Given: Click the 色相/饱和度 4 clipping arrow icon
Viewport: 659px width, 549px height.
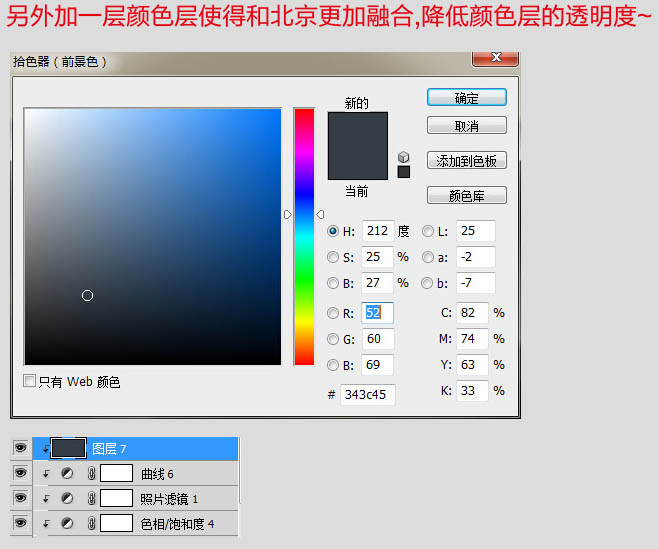Looking at the screenshot, I should coord(46,524).
